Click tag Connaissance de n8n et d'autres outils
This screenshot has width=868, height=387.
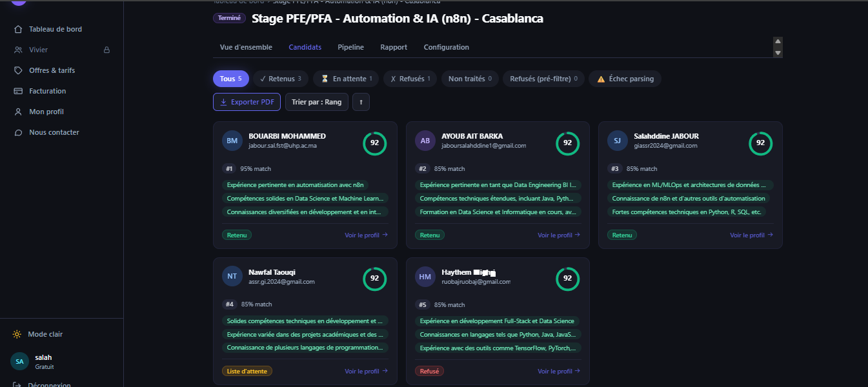pyautogui.click(x=689, y=199)
